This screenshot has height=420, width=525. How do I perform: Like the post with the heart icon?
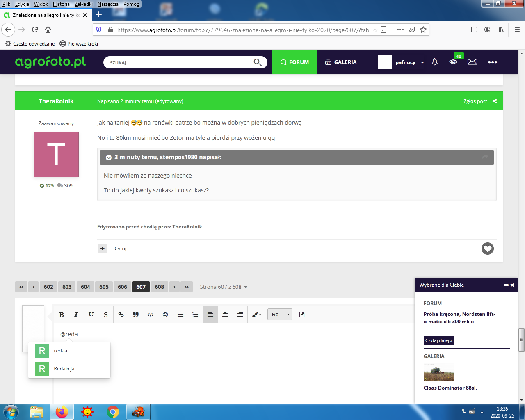487,249
